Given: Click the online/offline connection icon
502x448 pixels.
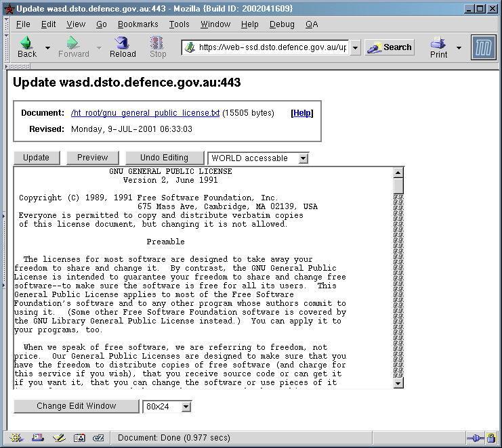Looking at the screenshot, I should click(x=475, y=438).
